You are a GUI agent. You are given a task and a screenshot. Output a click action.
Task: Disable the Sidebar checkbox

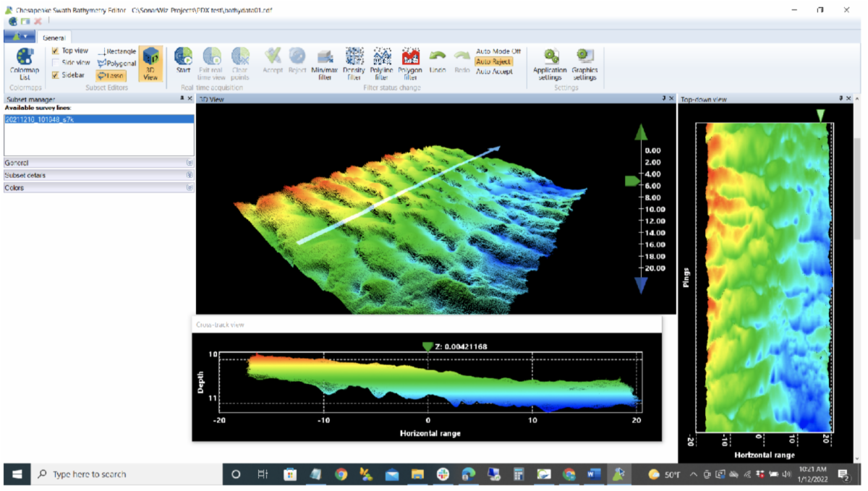pos(56,75)
